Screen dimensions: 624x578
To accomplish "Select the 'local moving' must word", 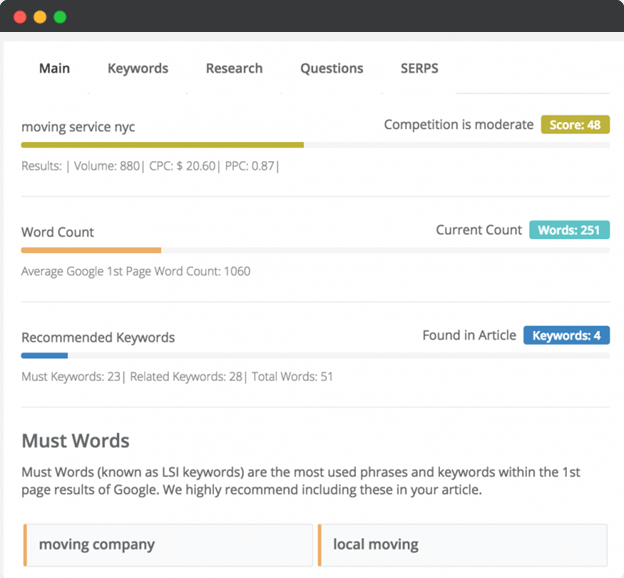I will click(462, 545).
